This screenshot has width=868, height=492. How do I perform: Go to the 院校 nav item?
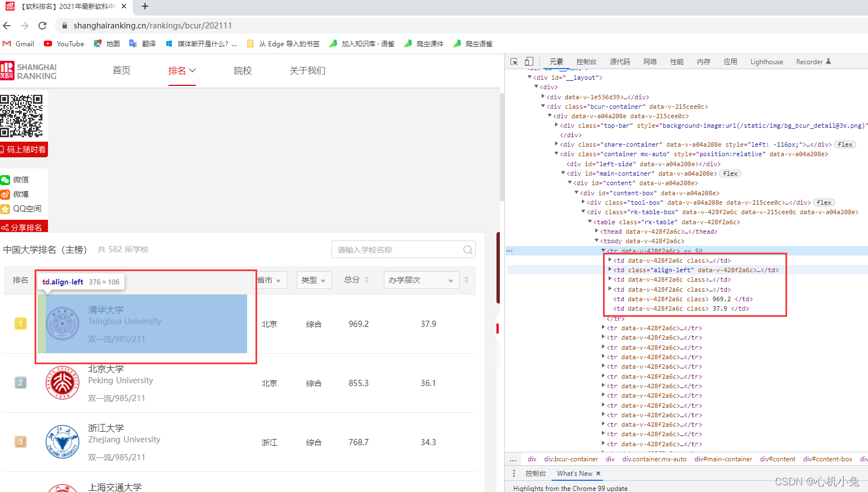tap(243, 70)
